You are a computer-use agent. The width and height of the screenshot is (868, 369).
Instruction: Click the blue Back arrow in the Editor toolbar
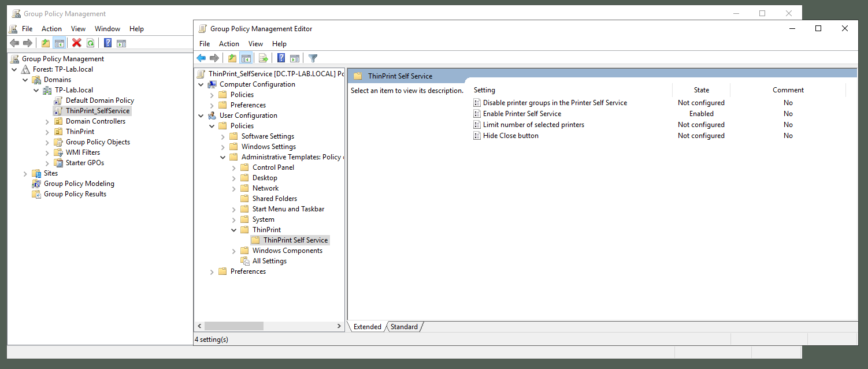[201, 58]
